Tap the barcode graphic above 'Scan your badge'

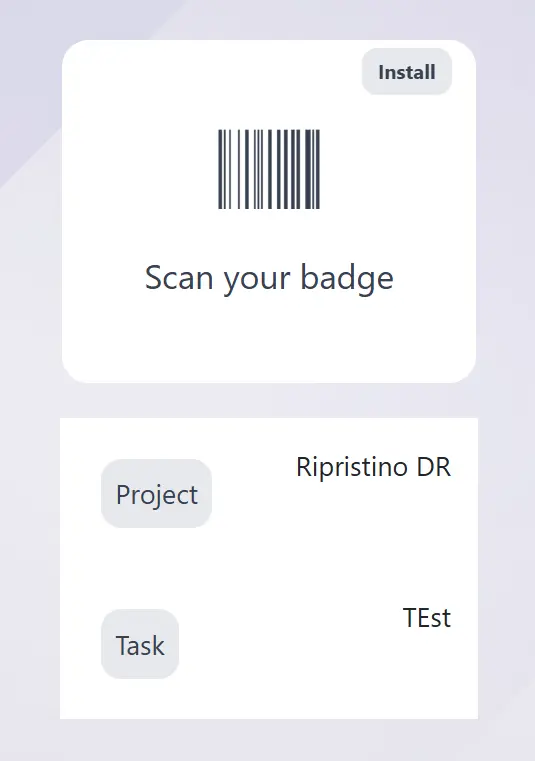269,169
